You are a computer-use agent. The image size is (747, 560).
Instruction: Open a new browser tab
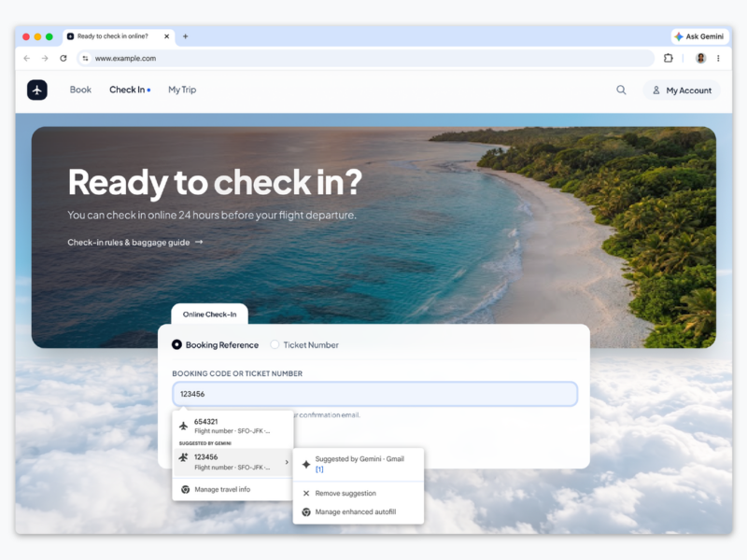tap(185, 36)
